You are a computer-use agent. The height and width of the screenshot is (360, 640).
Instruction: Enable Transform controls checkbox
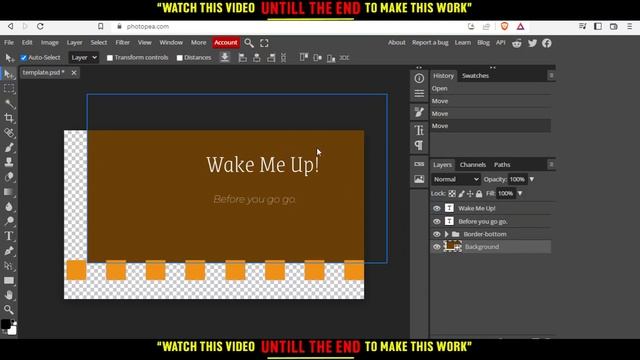click(110, 58)
